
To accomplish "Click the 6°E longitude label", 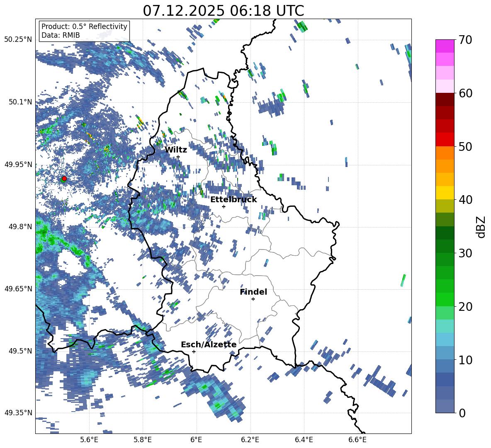I will click(x=196, y=440).
